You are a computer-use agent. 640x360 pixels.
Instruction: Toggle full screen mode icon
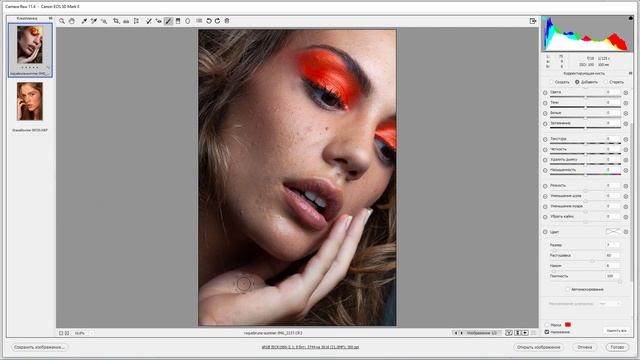click(x=533, y=21)
